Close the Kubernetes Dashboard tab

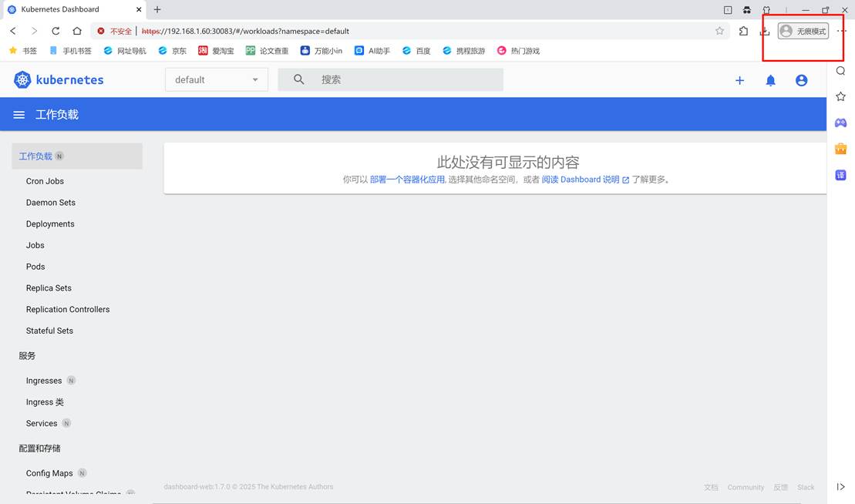(x=139, y=9)
